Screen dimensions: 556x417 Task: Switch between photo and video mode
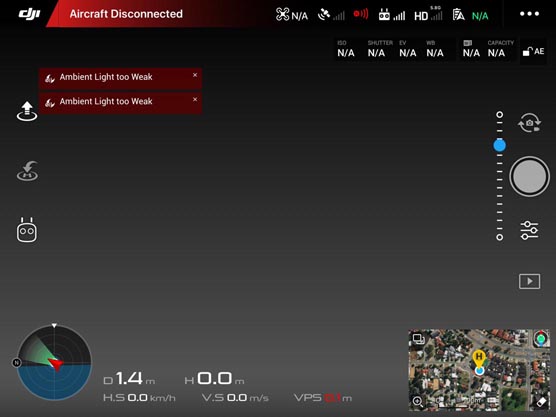click(x=529, y=123)
